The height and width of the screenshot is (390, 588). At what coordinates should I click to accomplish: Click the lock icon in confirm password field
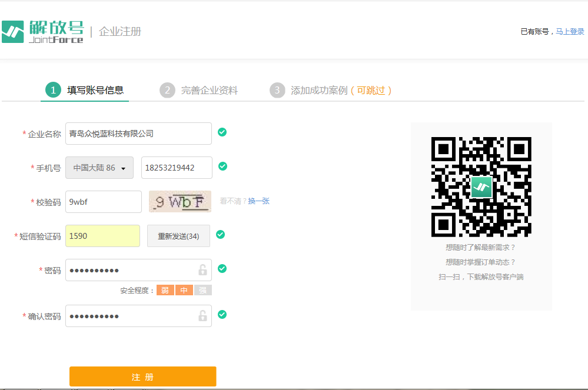[202, 316]
